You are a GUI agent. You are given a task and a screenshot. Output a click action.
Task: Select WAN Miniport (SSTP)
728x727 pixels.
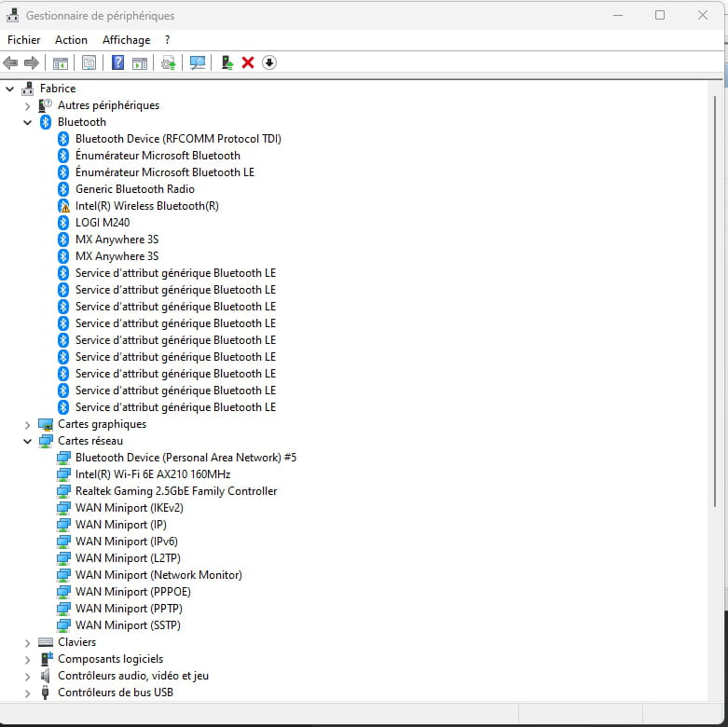pos(128,624)
